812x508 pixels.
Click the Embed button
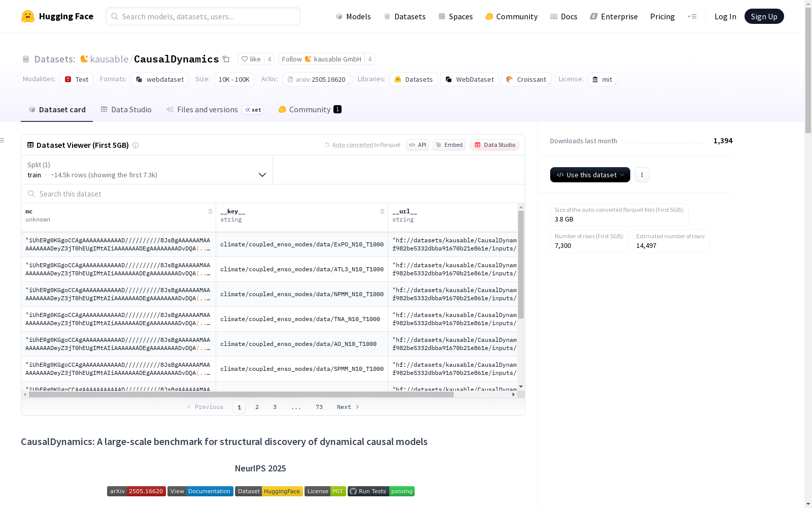449,145
